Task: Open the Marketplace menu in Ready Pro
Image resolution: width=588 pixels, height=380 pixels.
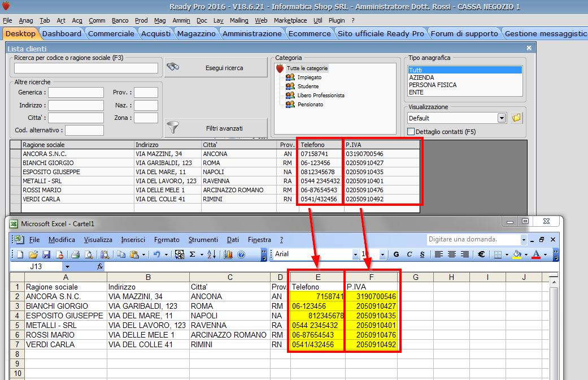Action: tap(290, 20)
